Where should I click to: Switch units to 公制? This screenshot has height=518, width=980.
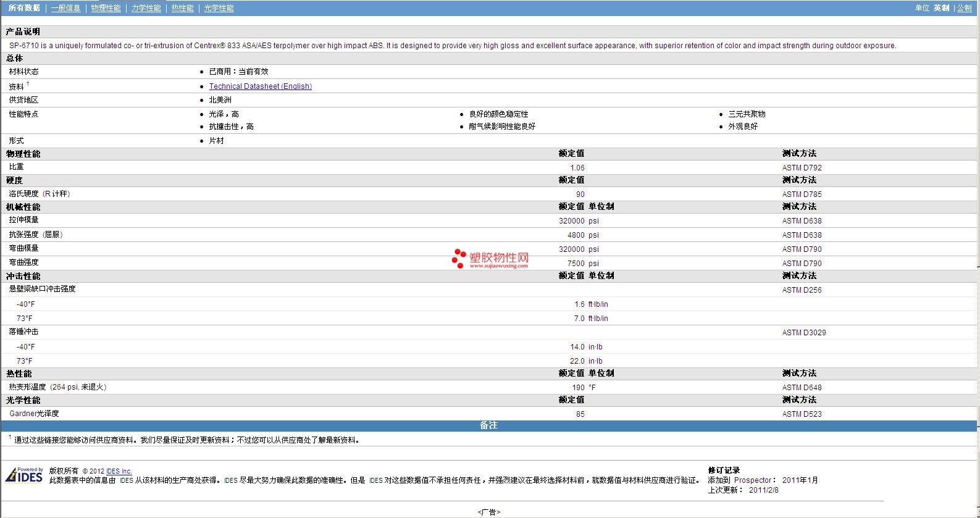point(965,8)
